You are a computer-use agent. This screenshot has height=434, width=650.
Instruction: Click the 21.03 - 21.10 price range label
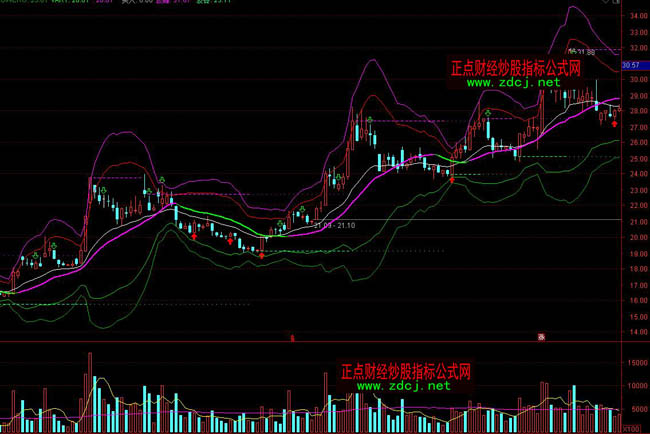(x=334, y=227)
